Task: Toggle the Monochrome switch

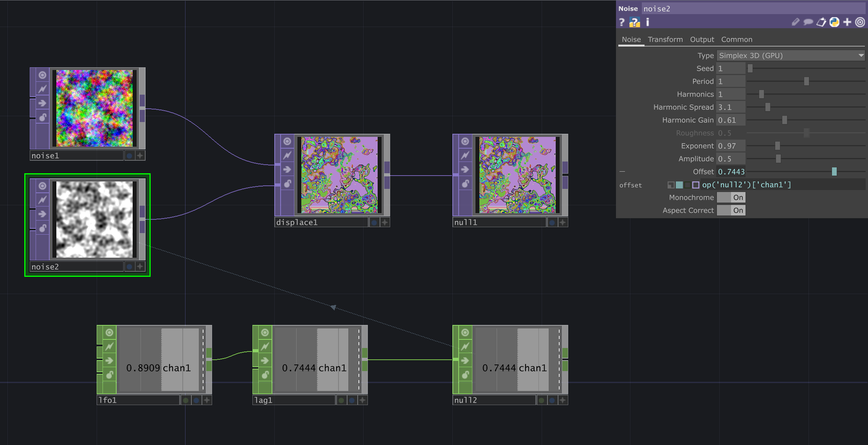Action: 731,198
